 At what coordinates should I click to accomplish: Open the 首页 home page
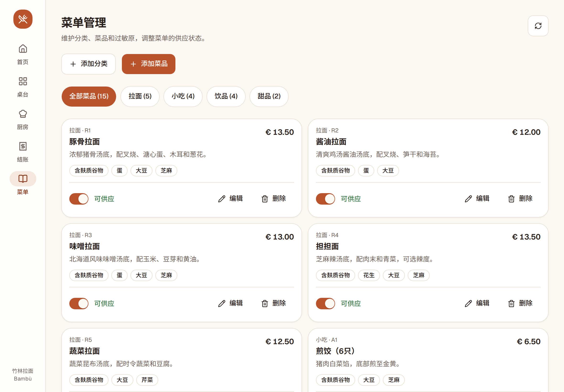point(23,54)
